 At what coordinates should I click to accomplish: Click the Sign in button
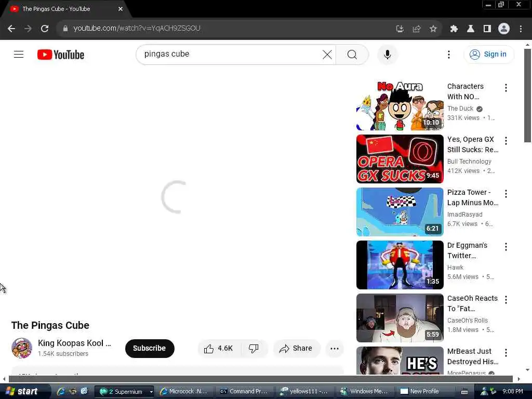[488, 54]
